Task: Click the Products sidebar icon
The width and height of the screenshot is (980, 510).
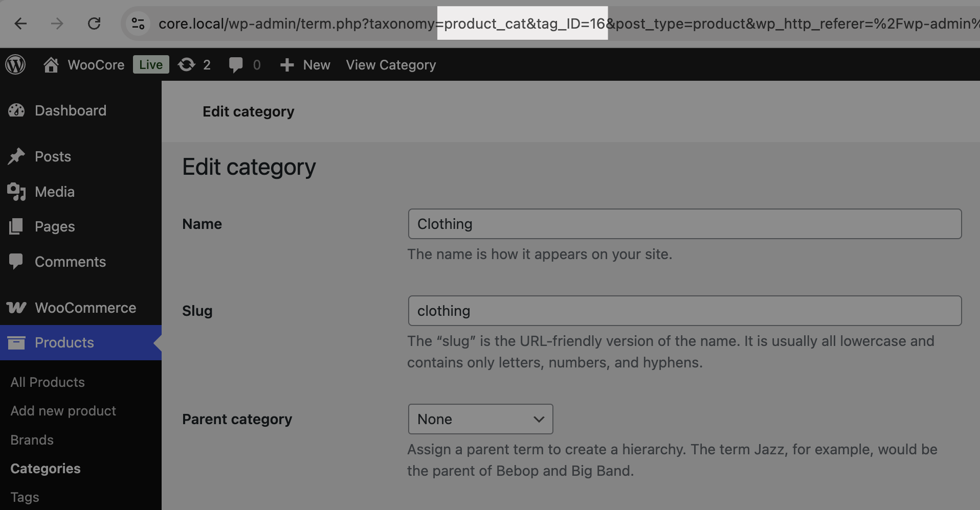Action: (17, 342)
